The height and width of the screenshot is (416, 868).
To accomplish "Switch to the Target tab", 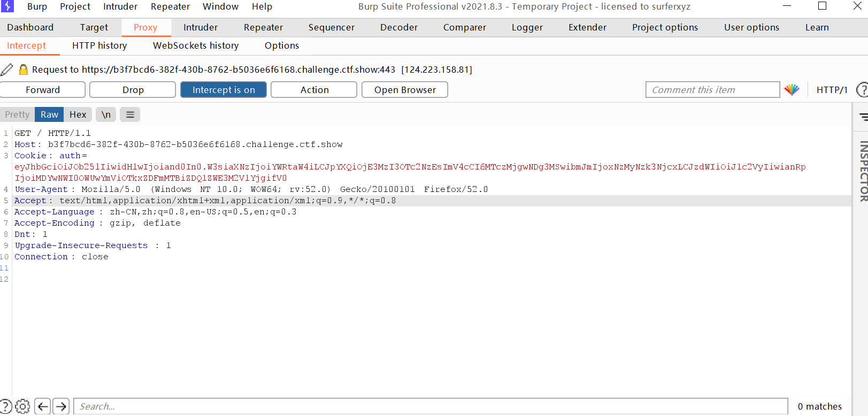I will pos(94,27).
